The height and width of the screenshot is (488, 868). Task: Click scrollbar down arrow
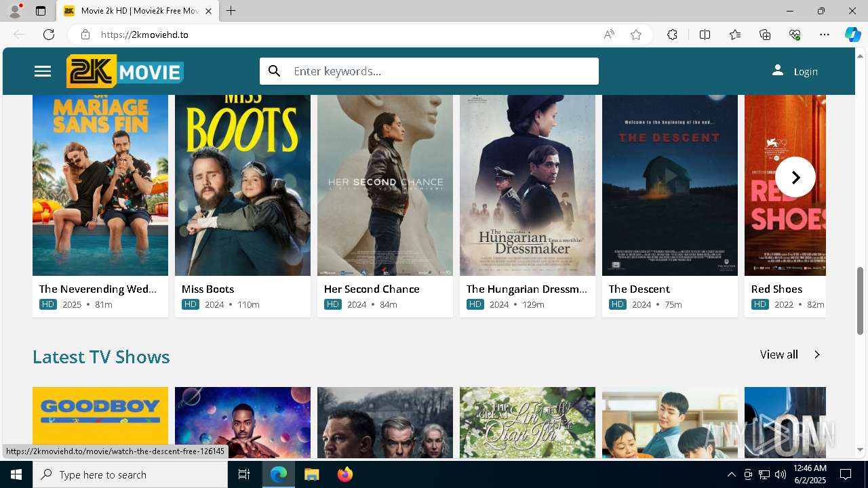click(861, 449)
